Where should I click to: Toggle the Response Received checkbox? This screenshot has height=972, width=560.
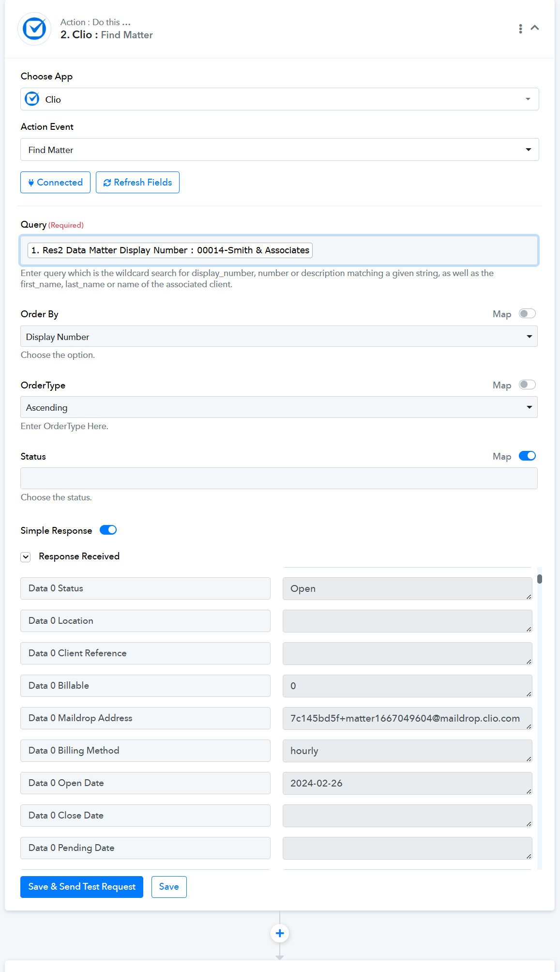(x=26, y=557)
